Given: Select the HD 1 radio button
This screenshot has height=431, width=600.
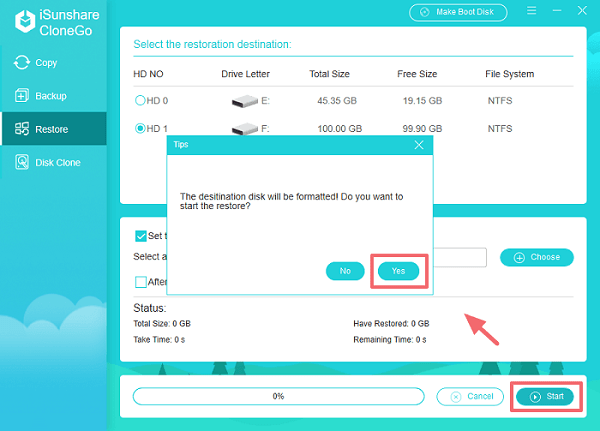Looking at the screenshot, I should (x=140, y=128).
